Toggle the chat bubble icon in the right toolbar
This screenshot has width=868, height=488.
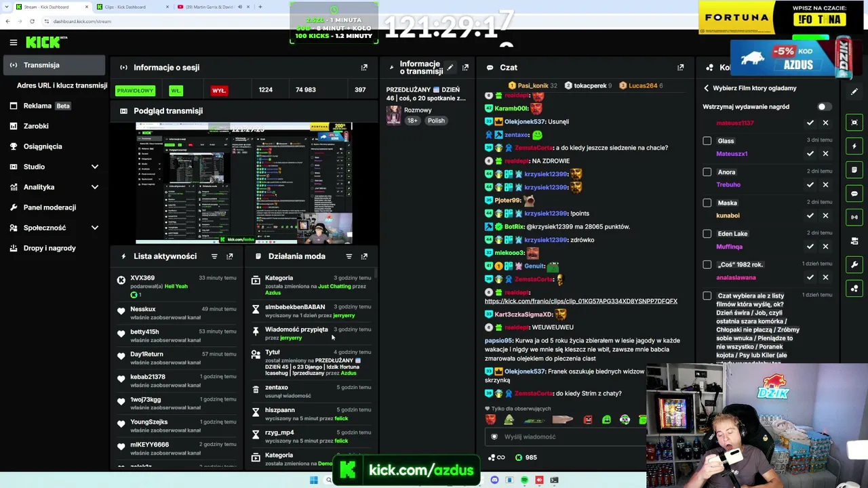pos(854,194)
